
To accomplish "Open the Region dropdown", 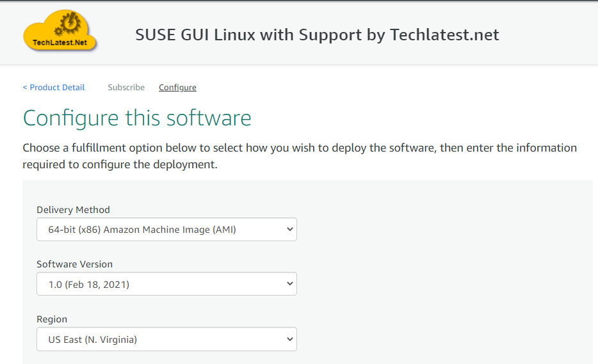I will 166,339.
